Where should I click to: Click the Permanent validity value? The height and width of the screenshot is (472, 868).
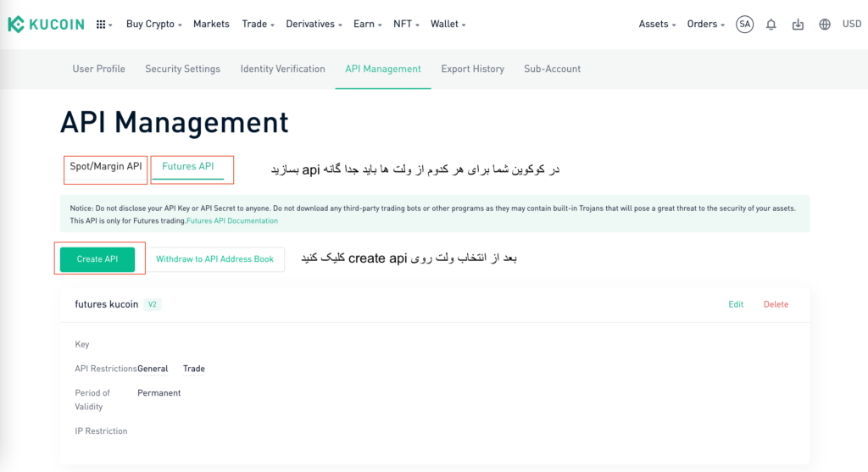[x=159, y=393]
